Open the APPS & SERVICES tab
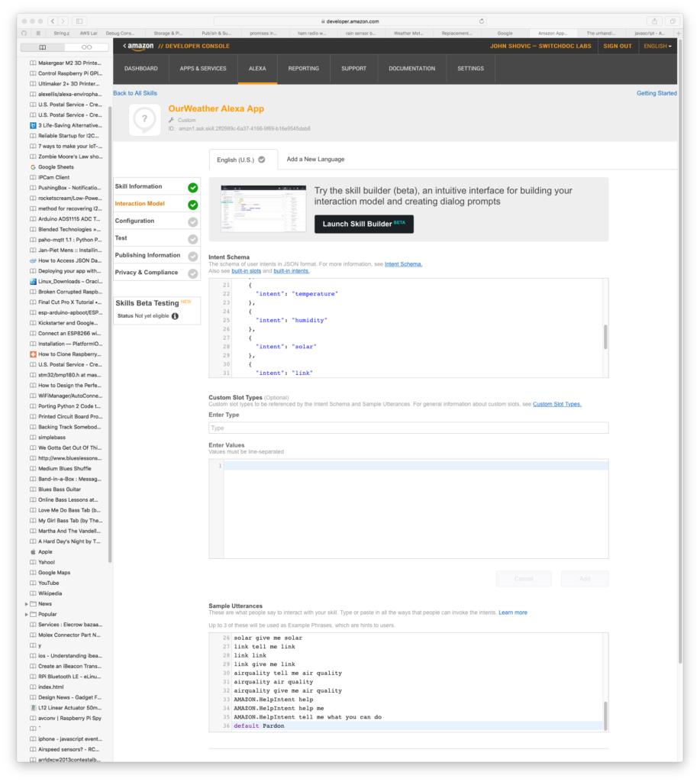The image size is (700, 782). click(203, 69)
